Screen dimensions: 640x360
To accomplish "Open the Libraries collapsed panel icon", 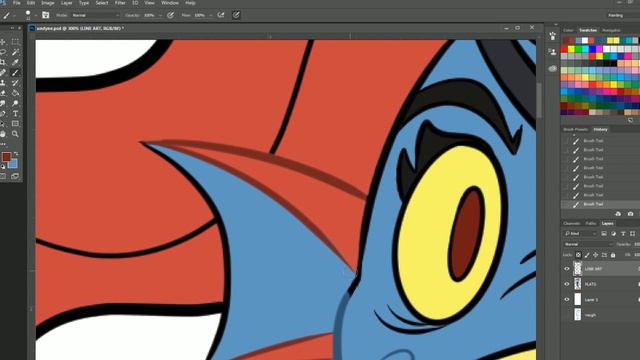I will coord(552,68).
